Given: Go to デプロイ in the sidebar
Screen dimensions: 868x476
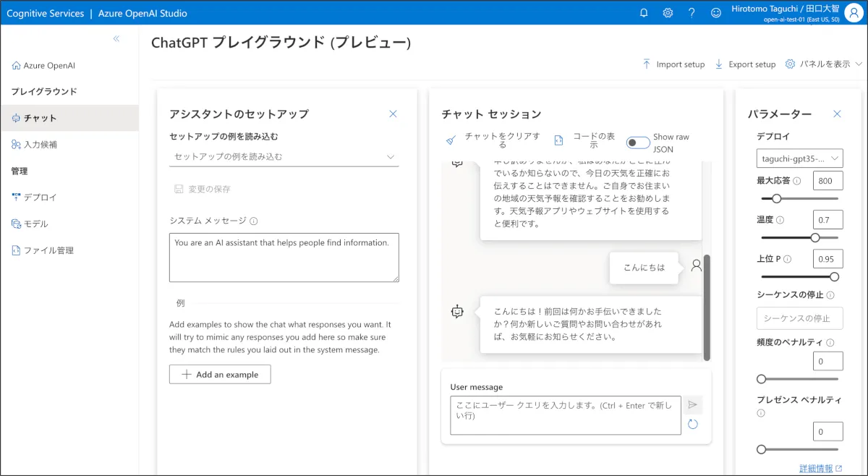Looking at the screenshot, I should [x=40, y=197].
